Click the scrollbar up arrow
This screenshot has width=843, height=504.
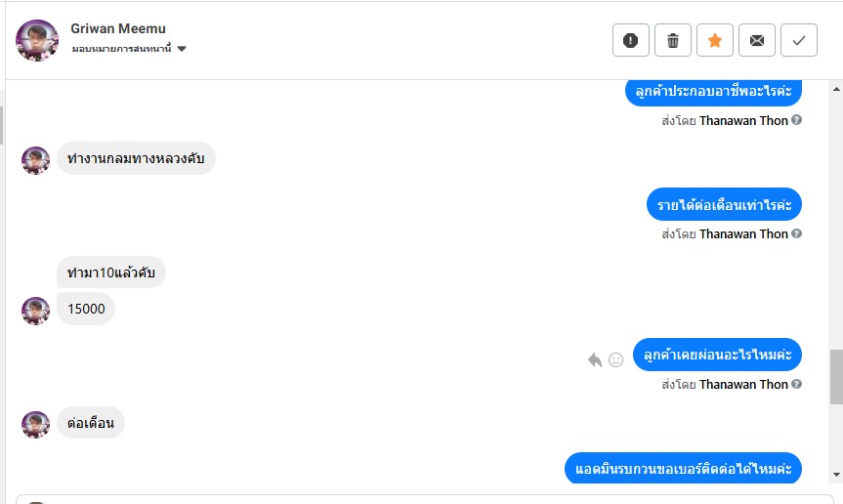(x=836, y=89)
